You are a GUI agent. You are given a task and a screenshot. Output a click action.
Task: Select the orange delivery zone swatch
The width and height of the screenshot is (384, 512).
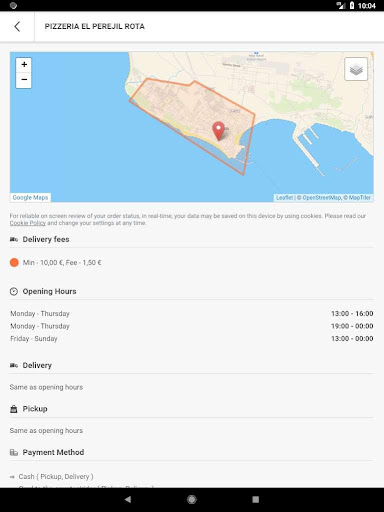(14, 263)
